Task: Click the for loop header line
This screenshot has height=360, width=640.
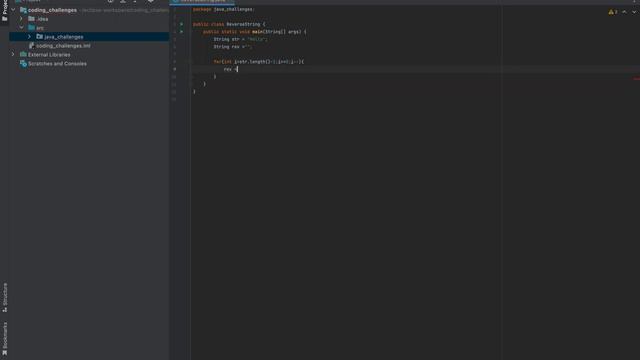Action: pos(259,62)
